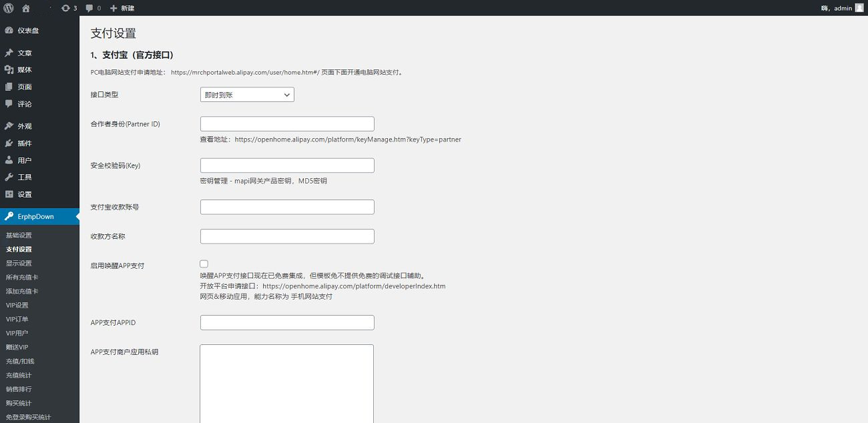Open 免登录购买统计 in the sidebar

click(x=29, y=418)
